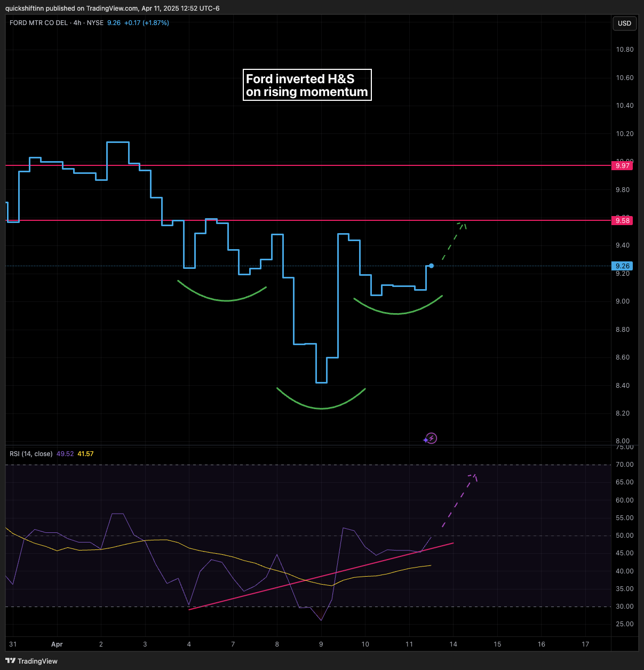Viewport: 644px width, 670px height.
Task: Click the TradingView logo at bottom
Action: coord(31,661)
